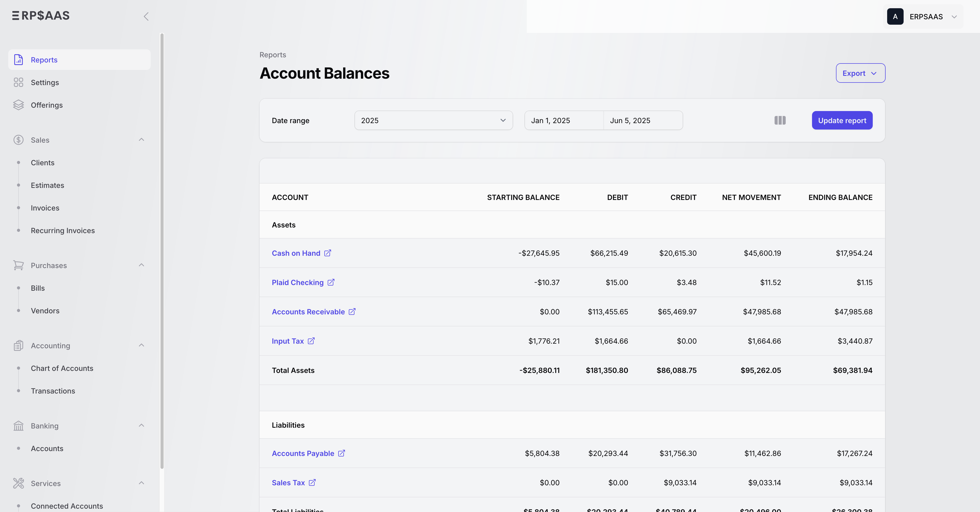Click Cash on Hand debit $66,215.49
This screenshot has width=980, height=512.
tap(609, 253)
